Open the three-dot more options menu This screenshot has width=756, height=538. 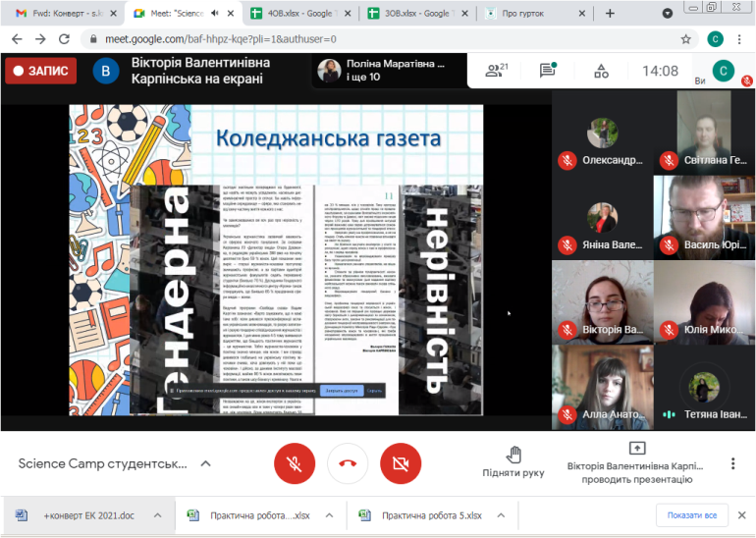pos(732,463)
